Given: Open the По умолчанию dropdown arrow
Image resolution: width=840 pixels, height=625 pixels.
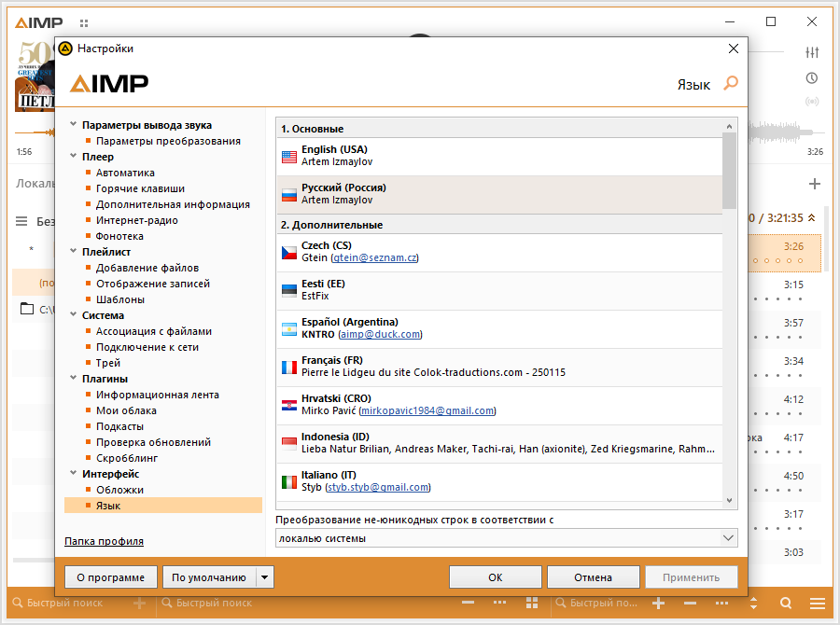Looking at the screenshot, I should tap(264, 577).
